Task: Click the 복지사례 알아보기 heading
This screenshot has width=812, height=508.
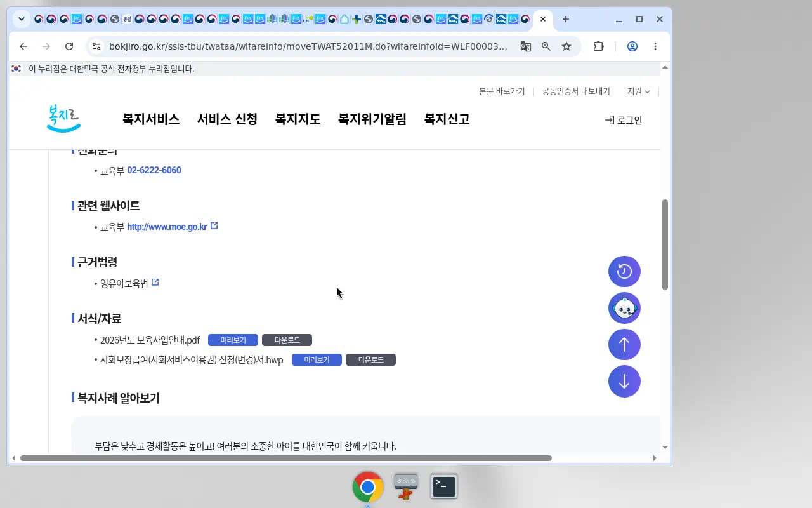Action: coord(119,398)
